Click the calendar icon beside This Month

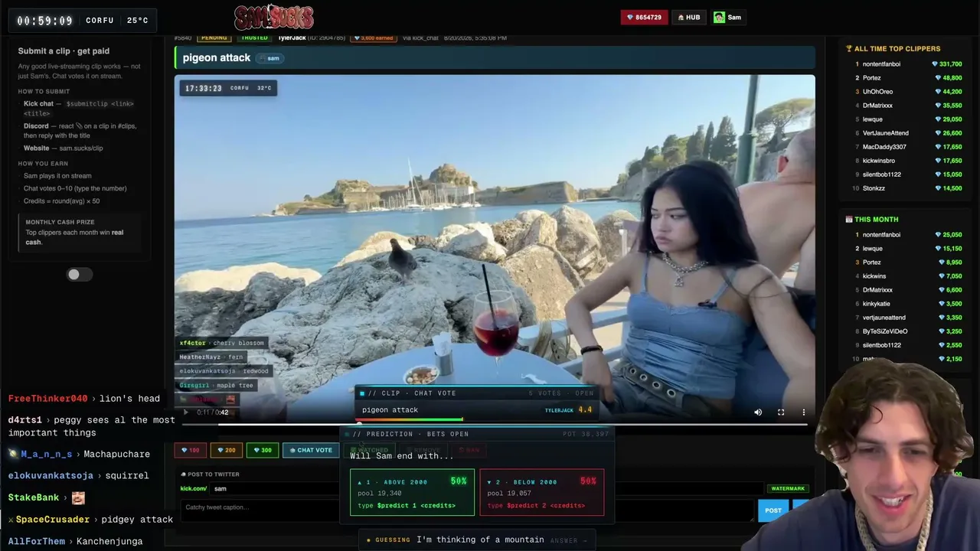coord(848,220)
